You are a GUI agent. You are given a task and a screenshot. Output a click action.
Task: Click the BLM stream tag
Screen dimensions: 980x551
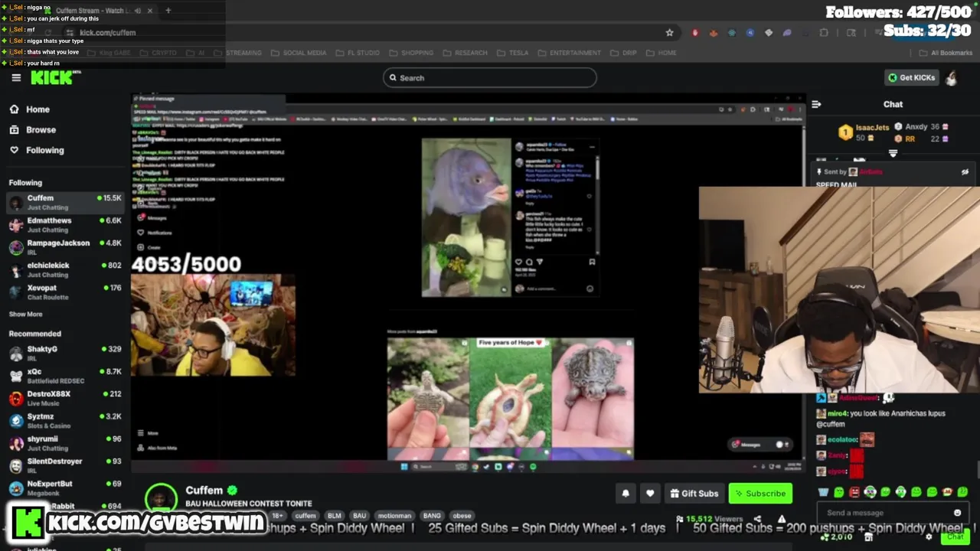[334, 516]
